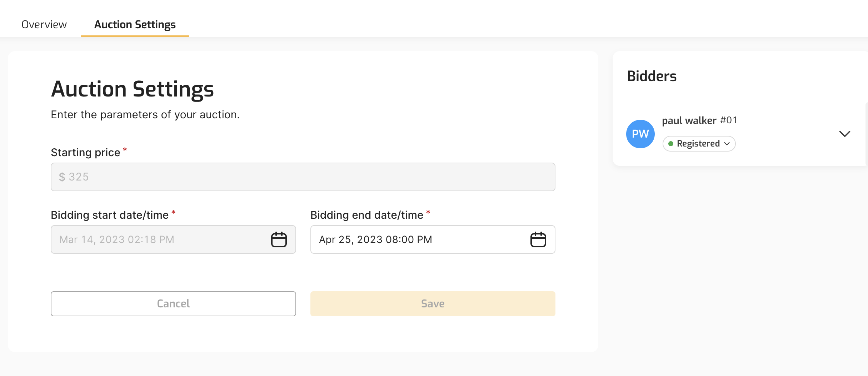Viewport: 868px width, 376px height.
Task: Click the green Registered status dot
Action: coord(671,144)
